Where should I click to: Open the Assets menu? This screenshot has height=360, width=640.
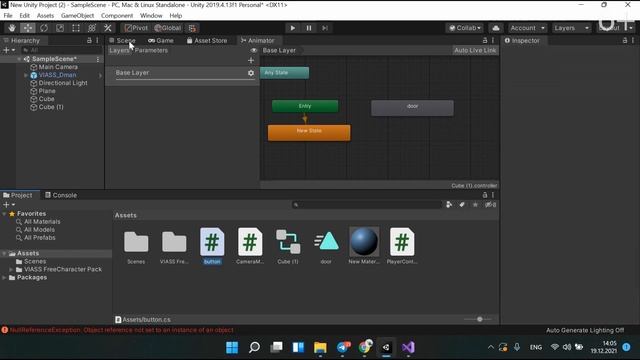point(45,16)
